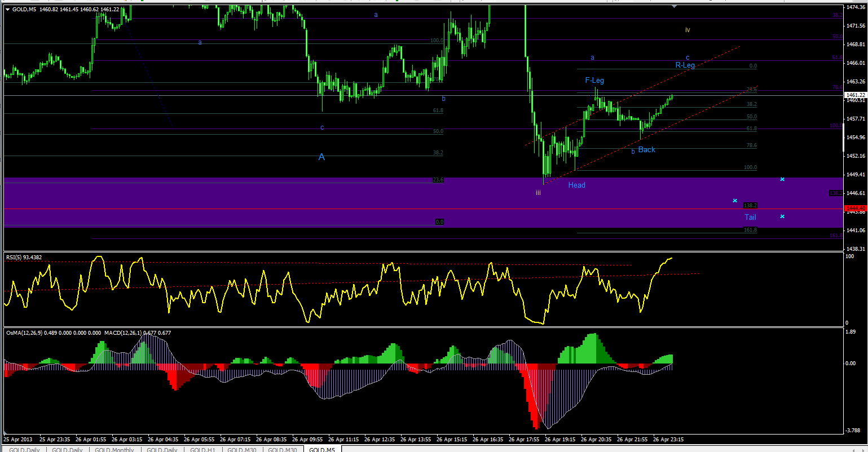
Task: Select the 'Head' chart label
Action: (x=577, y=185)
